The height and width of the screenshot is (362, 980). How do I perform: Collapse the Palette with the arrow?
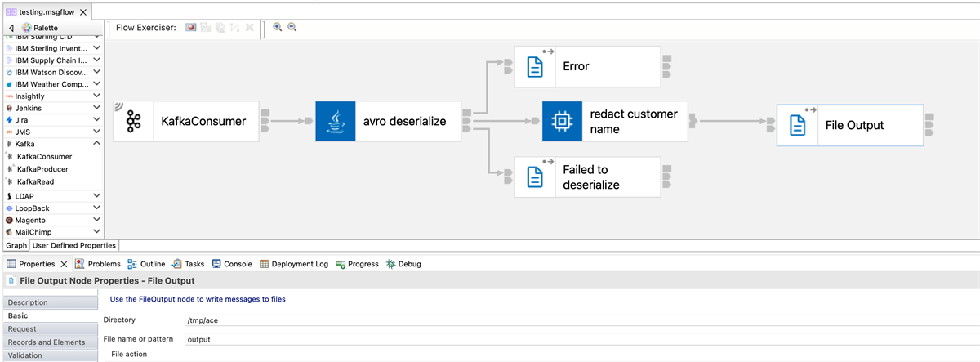point(11,28)
